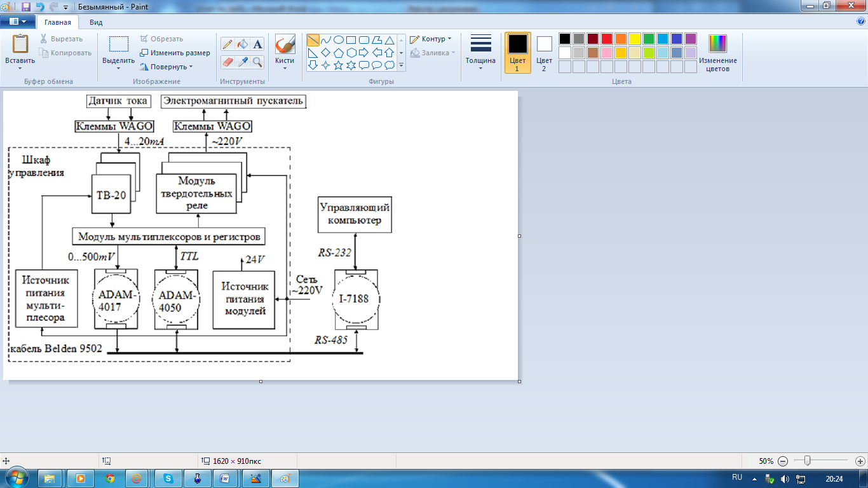Choose the Rounded rectangle shape
868x488 pixels.
click(363, 40)
